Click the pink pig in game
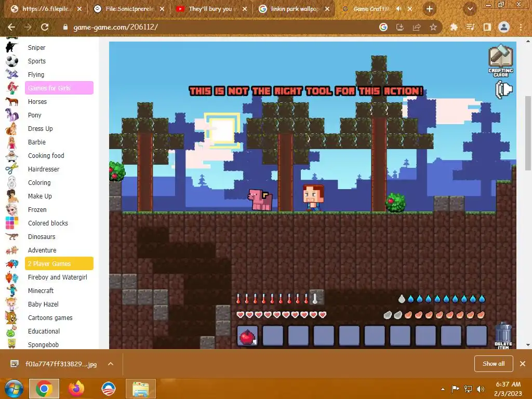The width and height of the screenshot is (532, 399). pyautogui.click(x=260, y=200)
